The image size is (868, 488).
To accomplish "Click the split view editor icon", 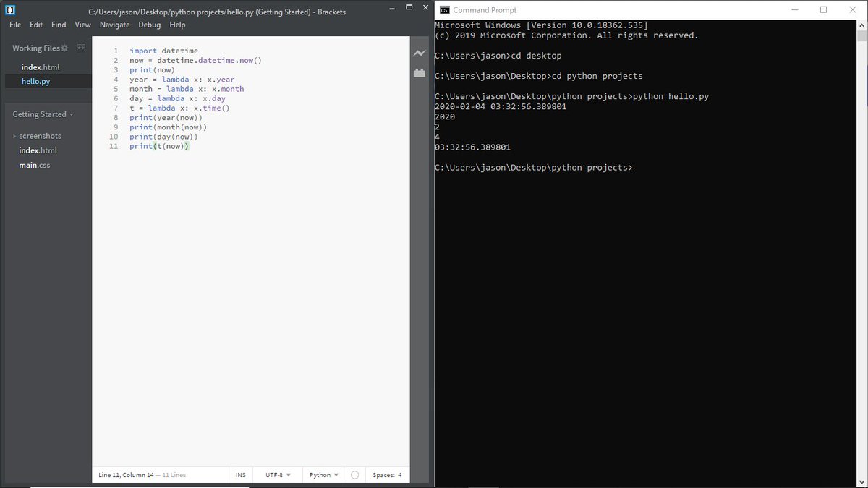I will tap(81, 48).
